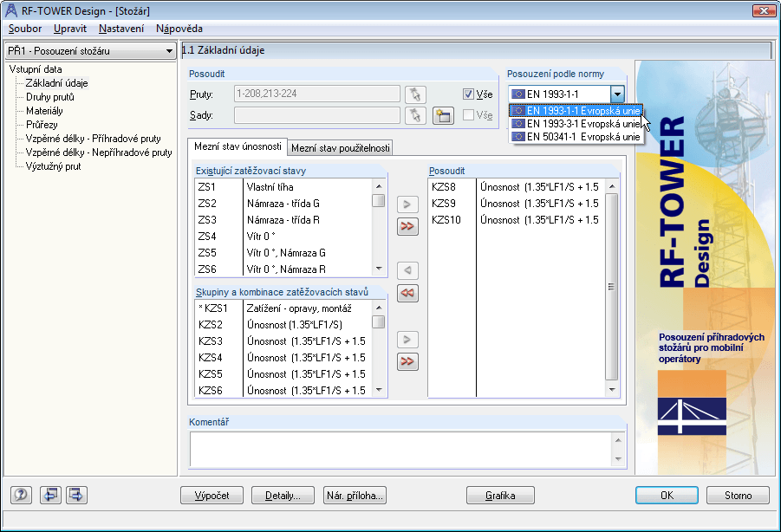Select KZS1 Zatížení - opravy, montáž row

(283, 308)
